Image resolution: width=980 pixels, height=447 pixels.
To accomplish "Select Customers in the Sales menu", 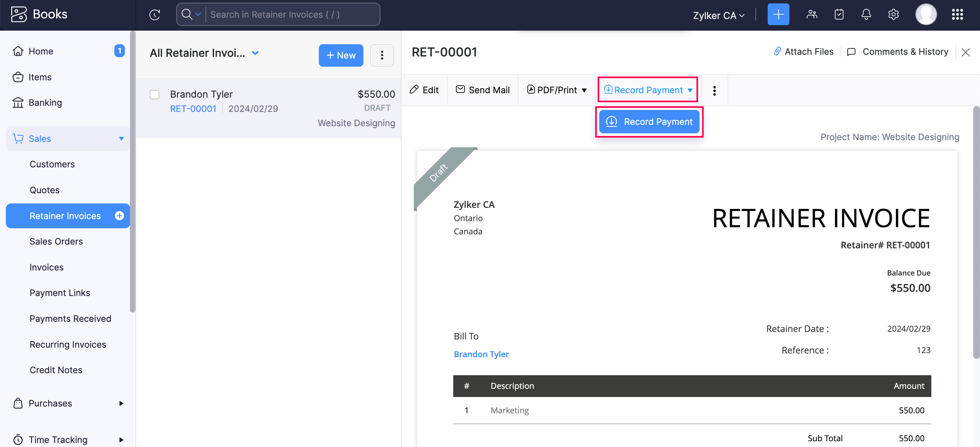I will [x=52, y=164].
